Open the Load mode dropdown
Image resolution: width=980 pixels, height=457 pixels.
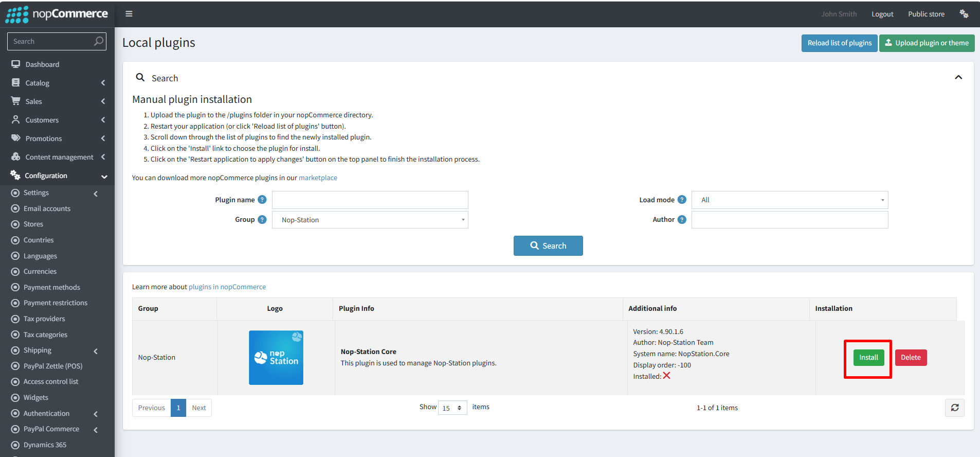pos(790,200)
